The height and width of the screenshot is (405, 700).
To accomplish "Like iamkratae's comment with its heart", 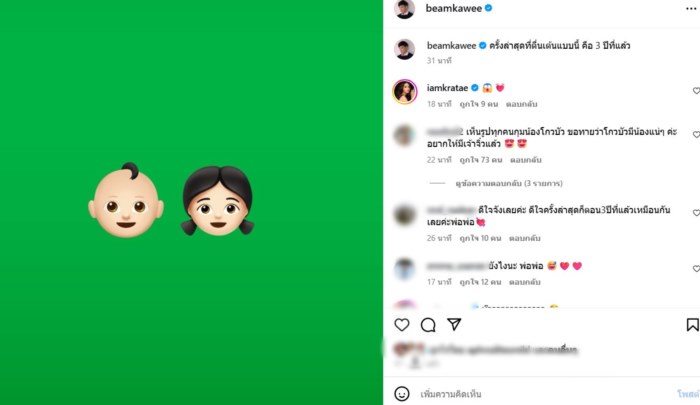I will 696,91.
